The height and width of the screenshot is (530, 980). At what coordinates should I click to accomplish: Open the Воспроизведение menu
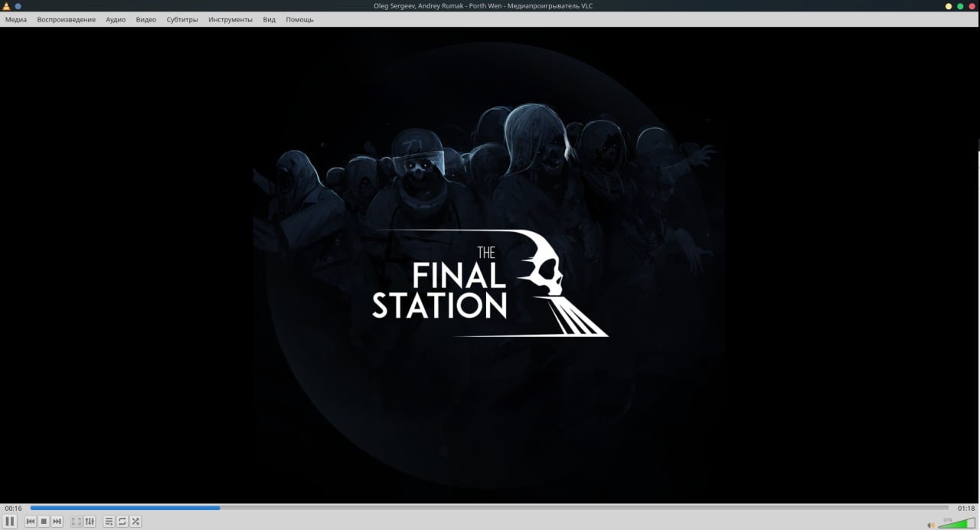coord(67,20)
